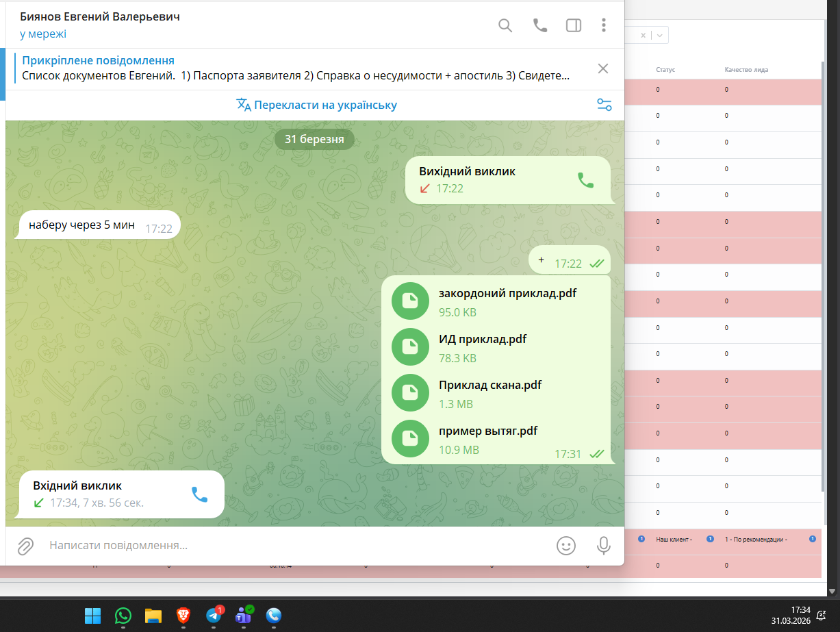Screen dimensions: 840x632
Task: Search in chat with magnifier icon
Action: (505, 25)
